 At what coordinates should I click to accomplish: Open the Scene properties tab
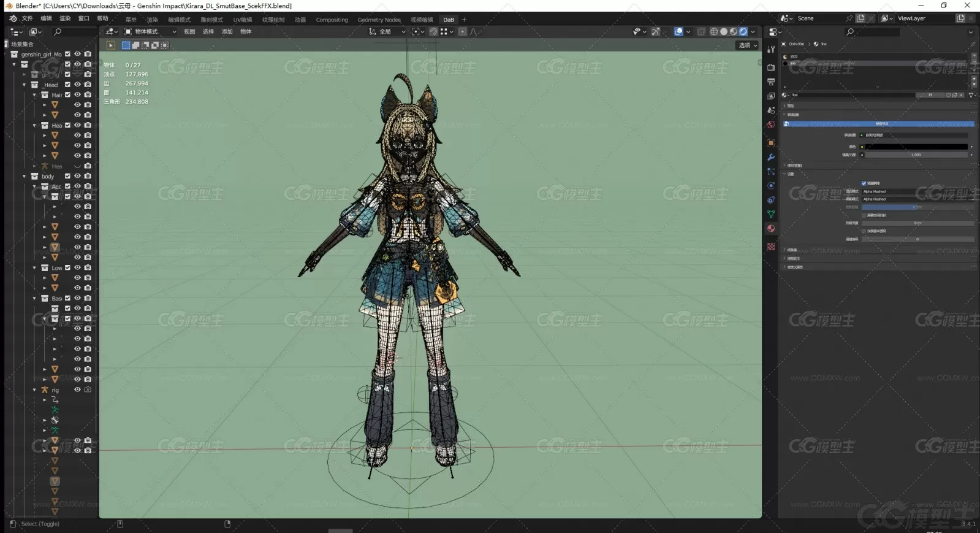pos(771,110)
